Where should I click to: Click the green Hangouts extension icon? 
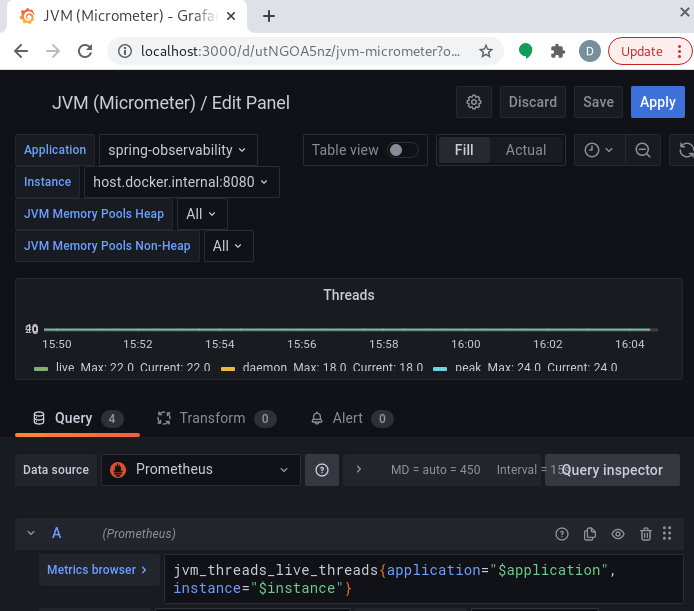pyautogui.click(x=525, y=51)
